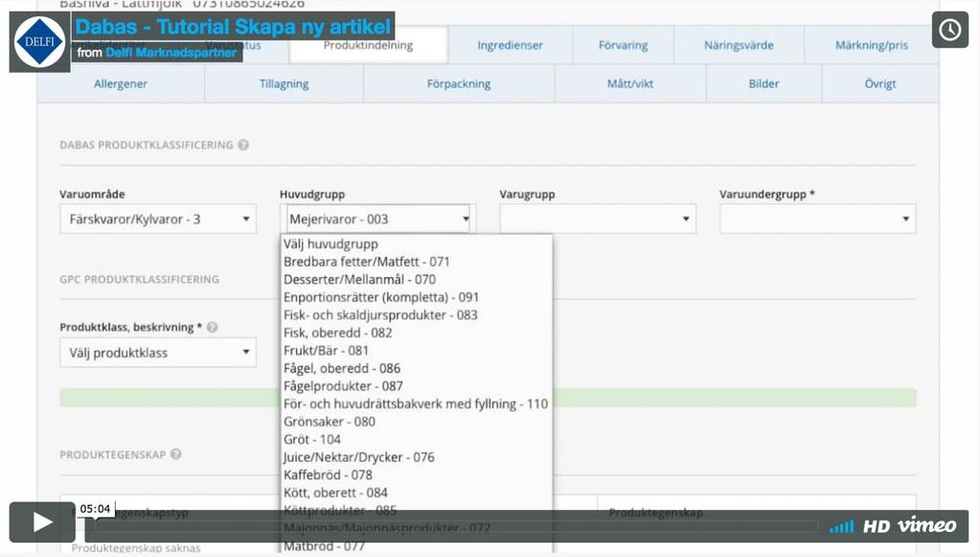The image size is (980, 557).
Task: Select Enportionsrätter (kompletta) - 091
Action: (417, 297)
